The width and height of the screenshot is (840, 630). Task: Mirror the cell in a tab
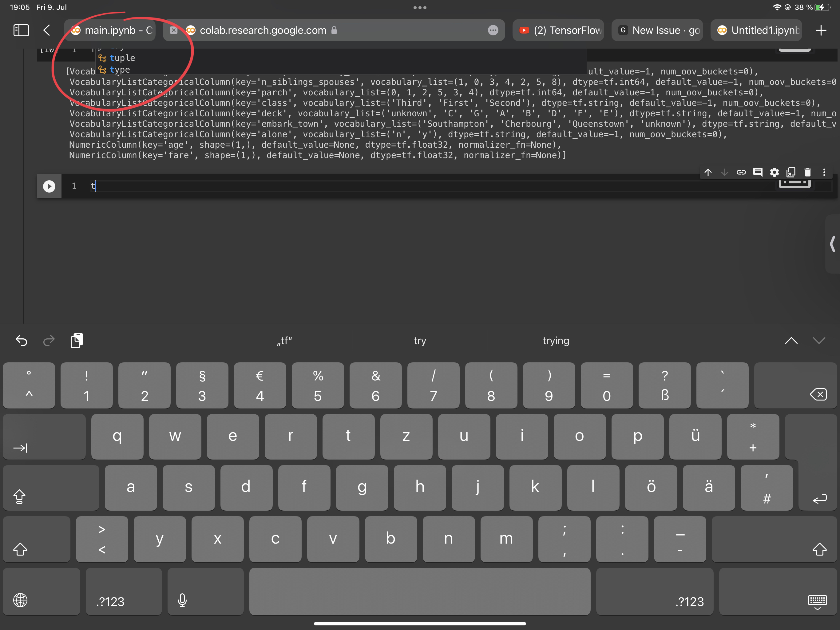(791, 172)
